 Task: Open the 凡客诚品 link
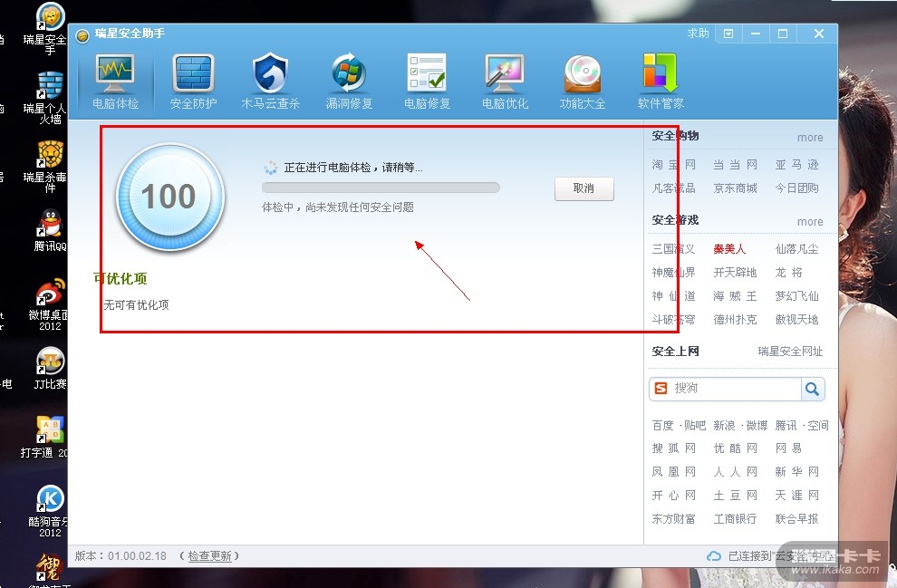(x=674, y=188)
